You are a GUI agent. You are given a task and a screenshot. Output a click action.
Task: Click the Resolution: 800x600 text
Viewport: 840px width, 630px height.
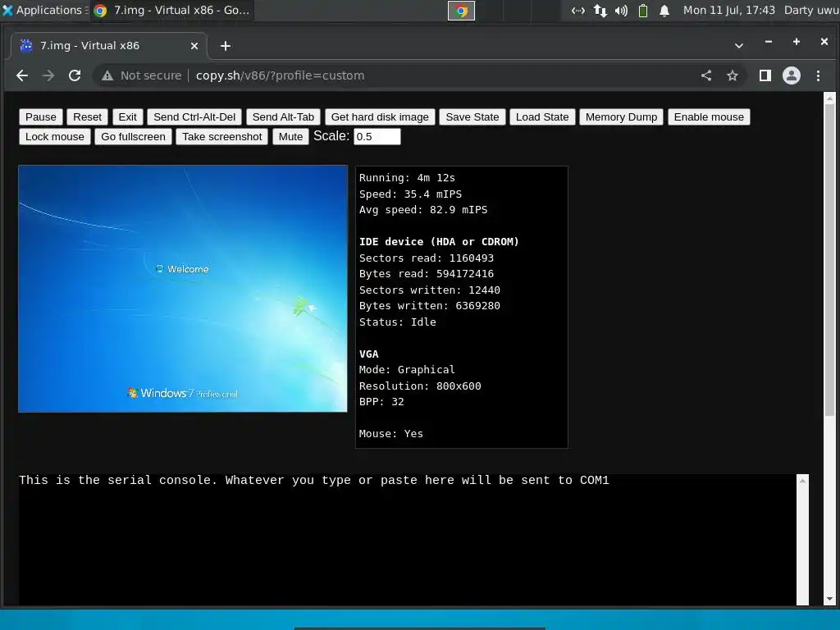[420, 386]
